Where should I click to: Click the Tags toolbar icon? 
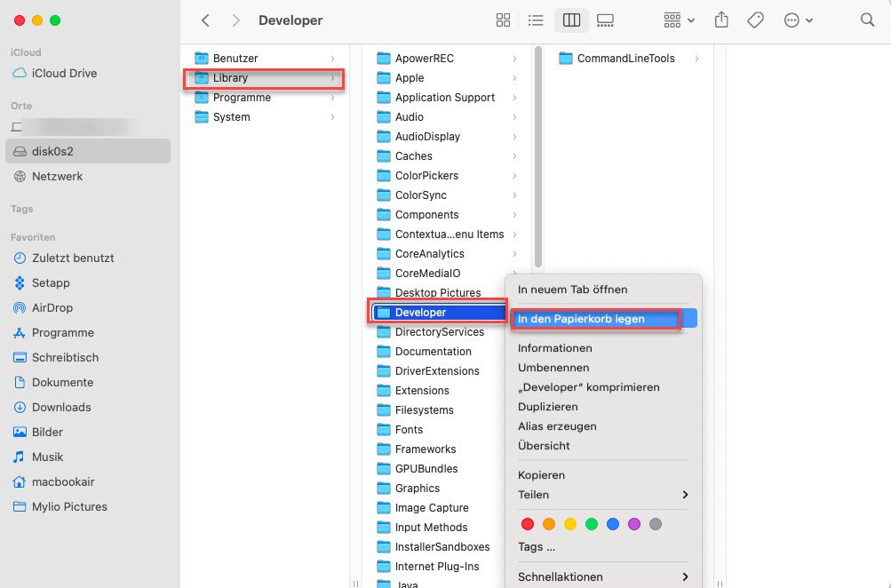pyautogui.click(x=755, y=20)
